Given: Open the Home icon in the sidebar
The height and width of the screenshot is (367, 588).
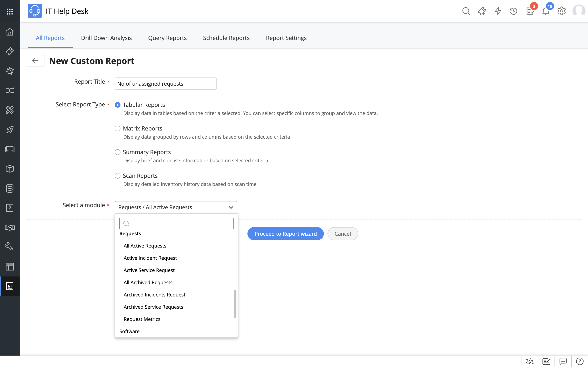Looking at the screenshot, I should [x=10, y=32].
